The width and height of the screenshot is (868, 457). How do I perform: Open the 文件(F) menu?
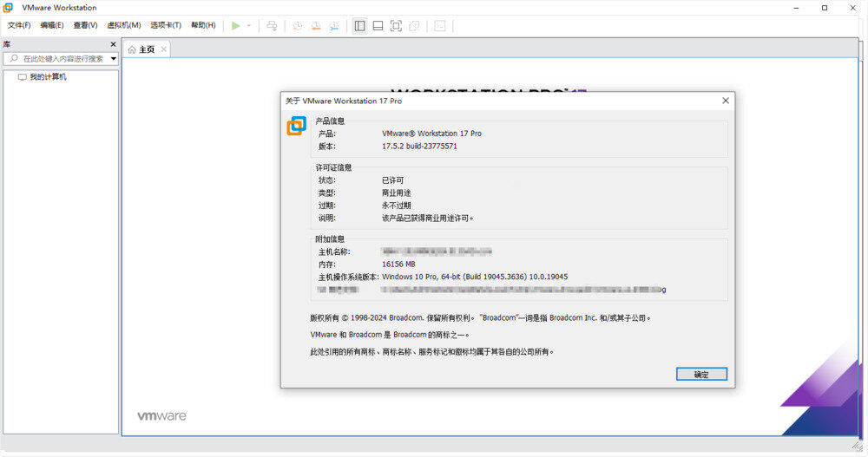(19, 25)
